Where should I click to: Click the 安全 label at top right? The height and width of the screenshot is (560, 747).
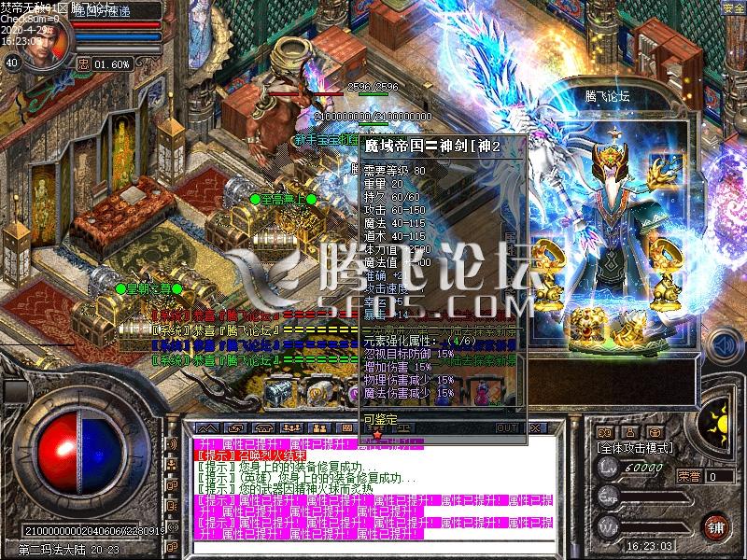733,8
